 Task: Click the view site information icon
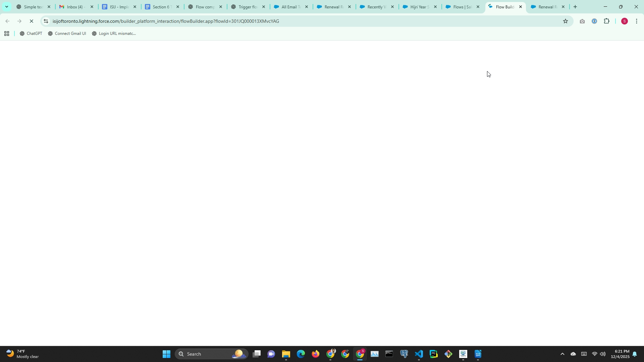pyautogui.click(x=46, y=21)
